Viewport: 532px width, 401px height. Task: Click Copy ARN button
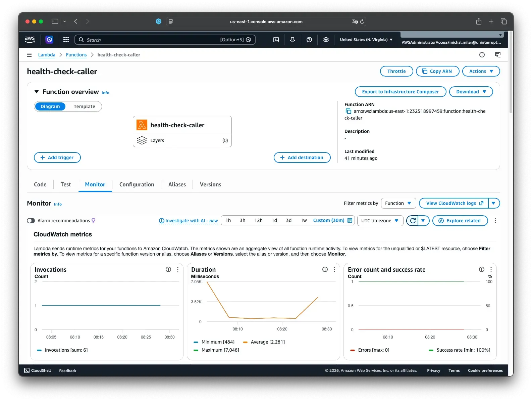437,71
